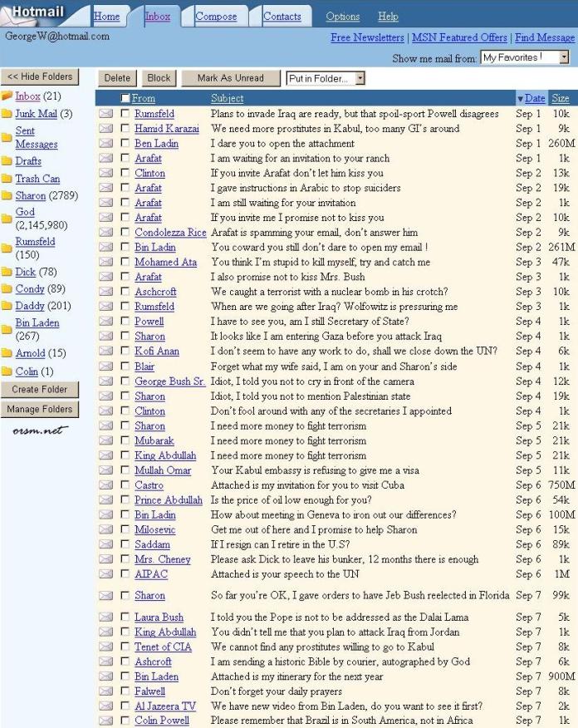Open the Free Newsletters link
The width and height of the screenshot is (578, 728).
367,37
